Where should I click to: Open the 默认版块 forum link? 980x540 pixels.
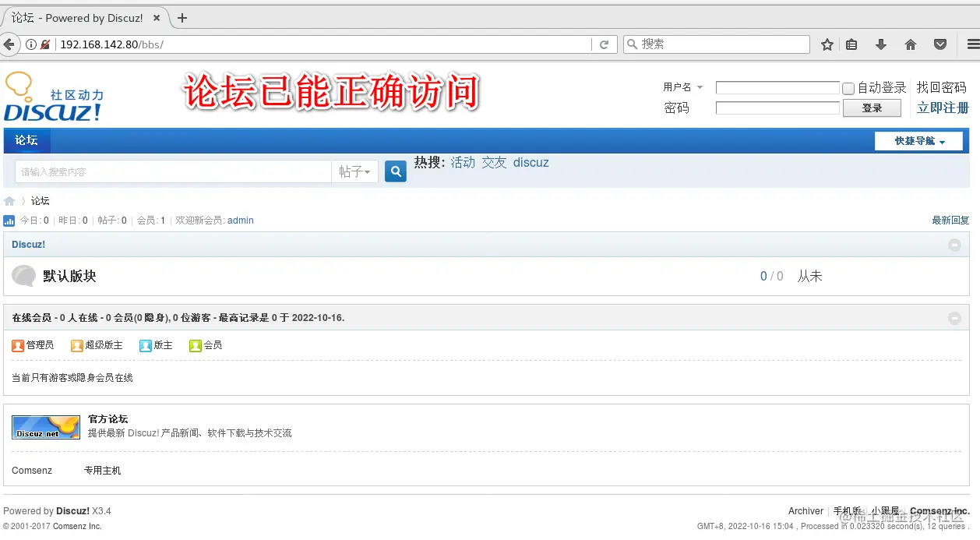(69, 276)
